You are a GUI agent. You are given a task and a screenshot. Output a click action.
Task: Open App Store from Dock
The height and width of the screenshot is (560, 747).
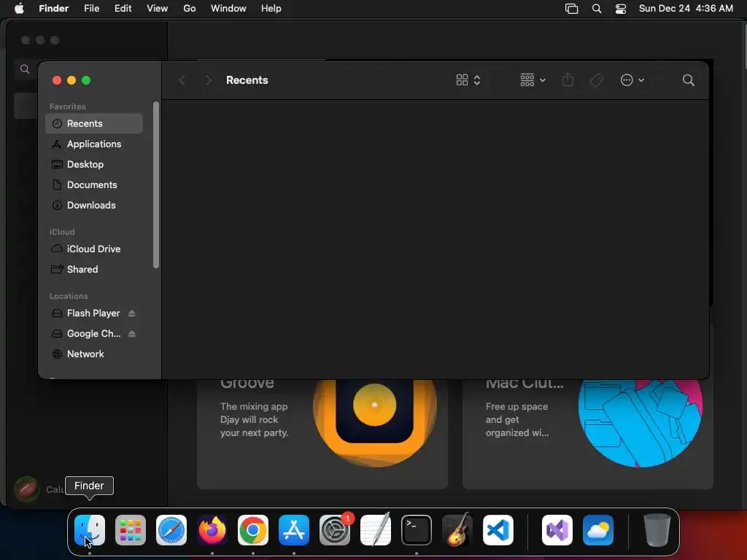click(294, 530)
